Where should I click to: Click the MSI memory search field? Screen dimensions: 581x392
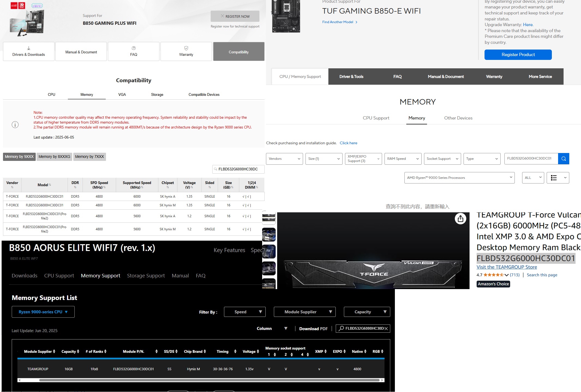point(238,169)
